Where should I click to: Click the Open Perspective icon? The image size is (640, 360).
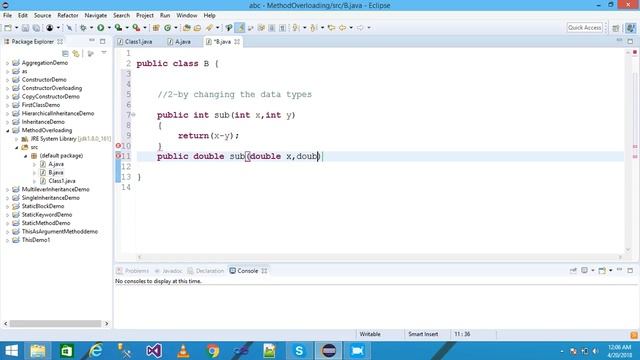(616, 28)
